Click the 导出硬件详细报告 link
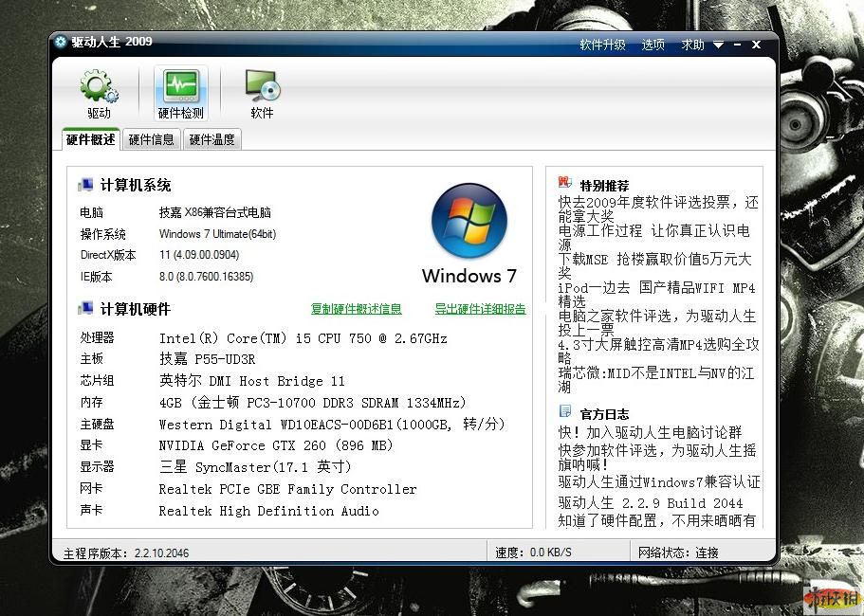The height and width of the screenshot is (616, 864). pyautogui.click(x=480, y=309)
